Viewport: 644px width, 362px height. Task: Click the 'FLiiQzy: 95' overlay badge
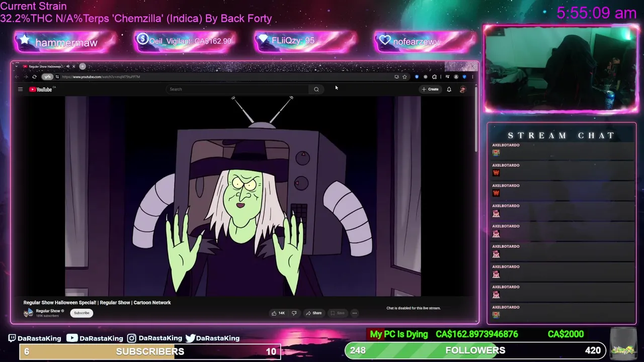click(x=305, y=41)
